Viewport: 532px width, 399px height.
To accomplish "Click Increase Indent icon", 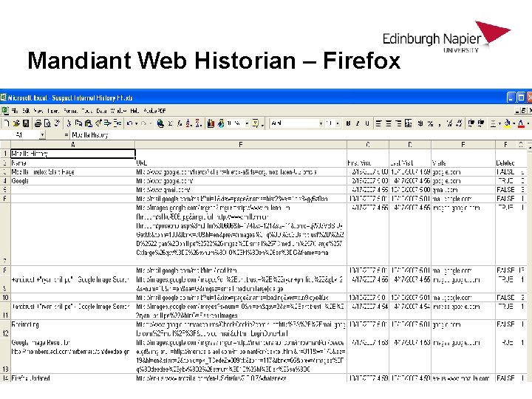I will (x=481, y=123).
